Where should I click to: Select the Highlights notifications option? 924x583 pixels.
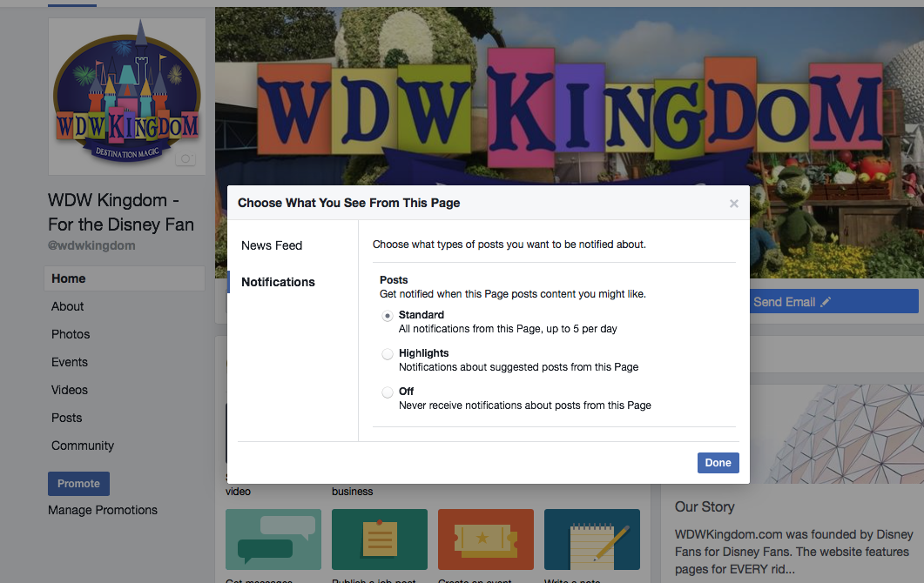[388, 354]
